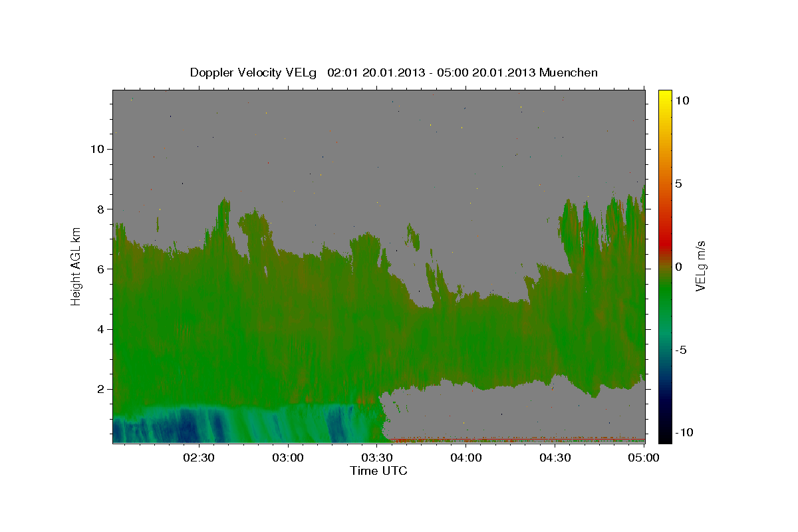Select the '03:00' time axis label
The height and width of the screenshot is (532, 798).
click(x=289, y=458)
